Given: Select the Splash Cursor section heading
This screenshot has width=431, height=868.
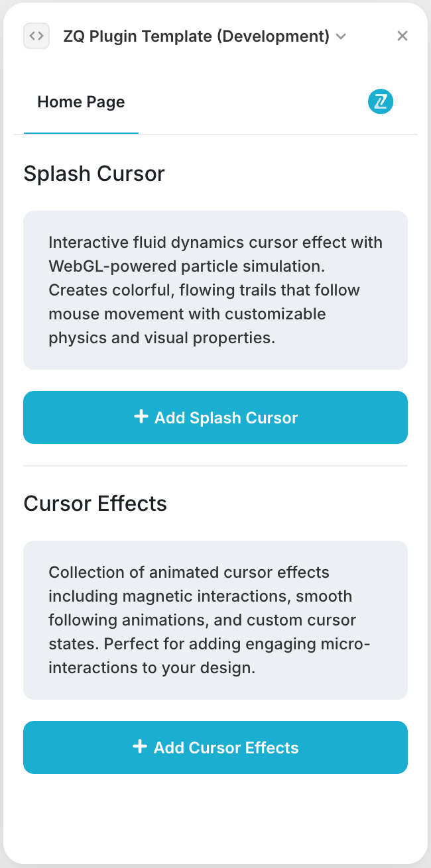Looking at the screenshot, I should point(94,174).
